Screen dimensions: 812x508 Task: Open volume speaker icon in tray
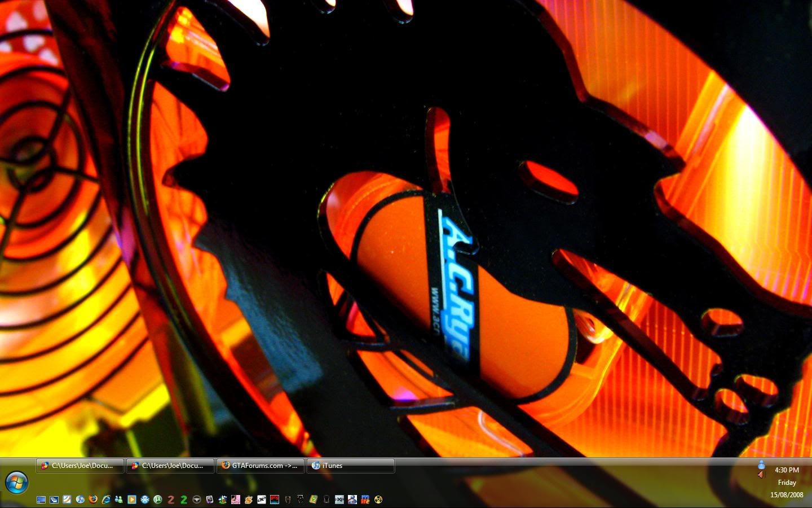(x=761, y=475)
